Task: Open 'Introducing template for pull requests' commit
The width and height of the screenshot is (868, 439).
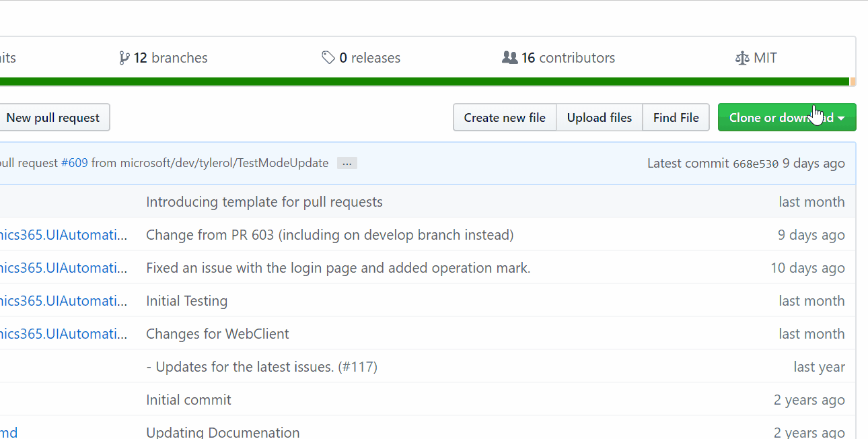Action: pyautogui.click(x=264, y=202)
